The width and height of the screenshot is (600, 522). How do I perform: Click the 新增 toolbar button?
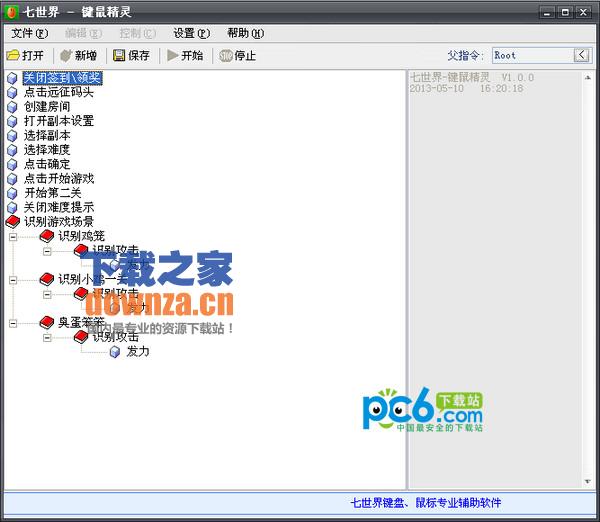pyautogui.click(x=79, y=55)
